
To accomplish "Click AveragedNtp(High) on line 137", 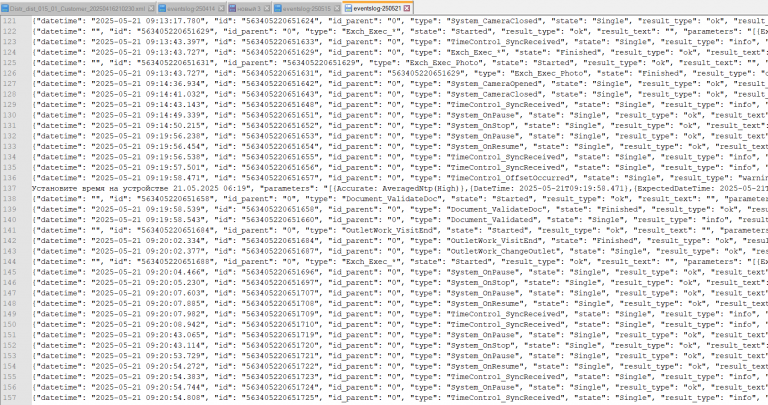I will pos(423,189).
